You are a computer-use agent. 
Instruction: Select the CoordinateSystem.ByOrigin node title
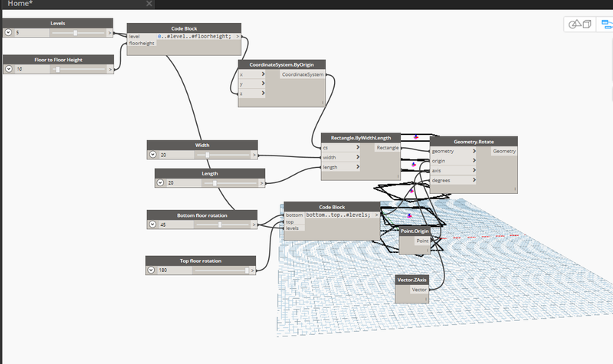click(281, 64)
